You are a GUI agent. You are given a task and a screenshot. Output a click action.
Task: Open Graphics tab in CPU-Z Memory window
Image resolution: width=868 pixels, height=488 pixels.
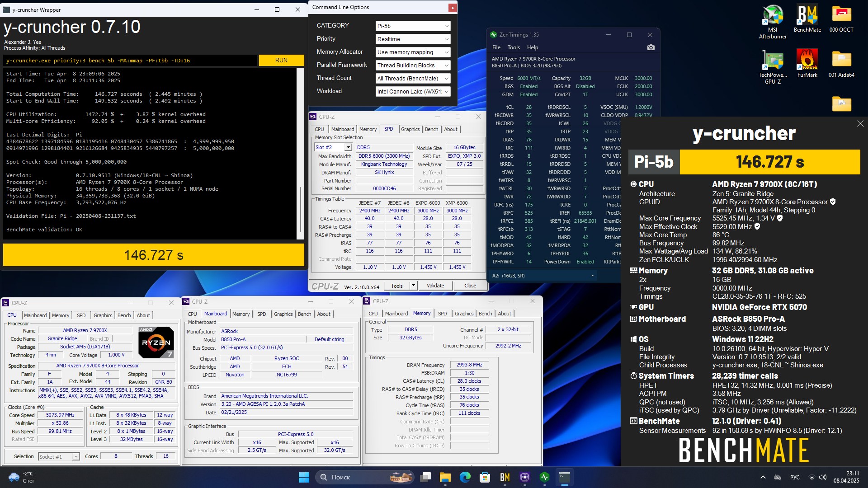coord(464,314)
